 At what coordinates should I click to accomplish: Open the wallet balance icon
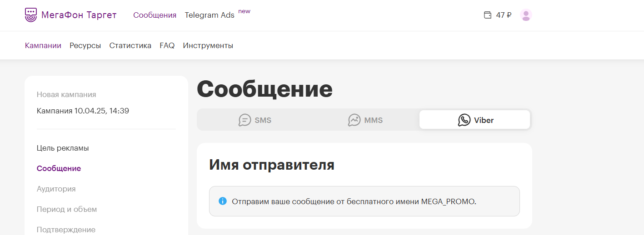pos(488,15)
